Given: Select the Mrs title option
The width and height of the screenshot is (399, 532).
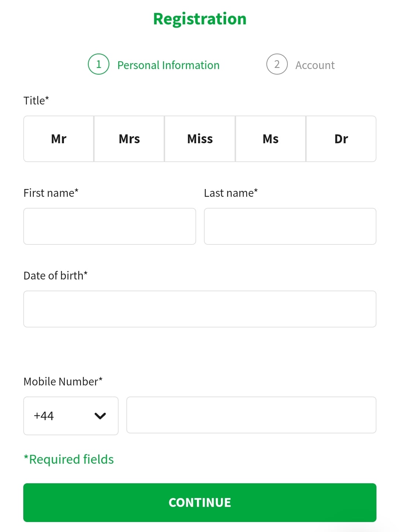Looking at the screenshot, I should [129, 139].
